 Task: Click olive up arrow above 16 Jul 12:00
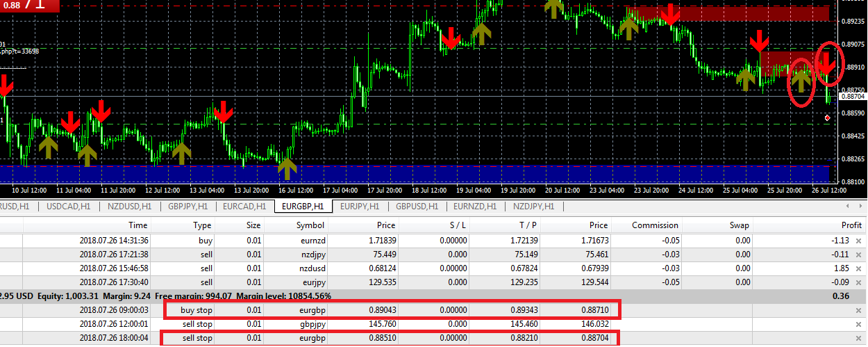287,168
